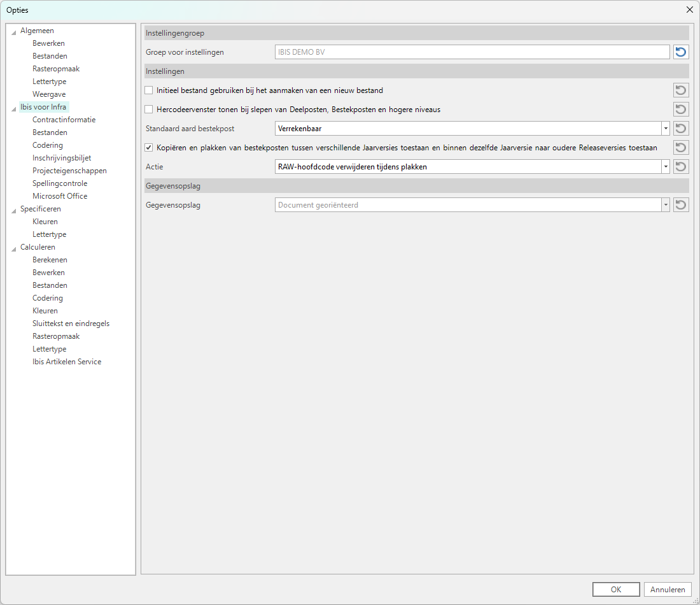The height and width of the screenshot is (605, 700).
Task: Select Contractinformatie in the options tree
Action: 64,120
